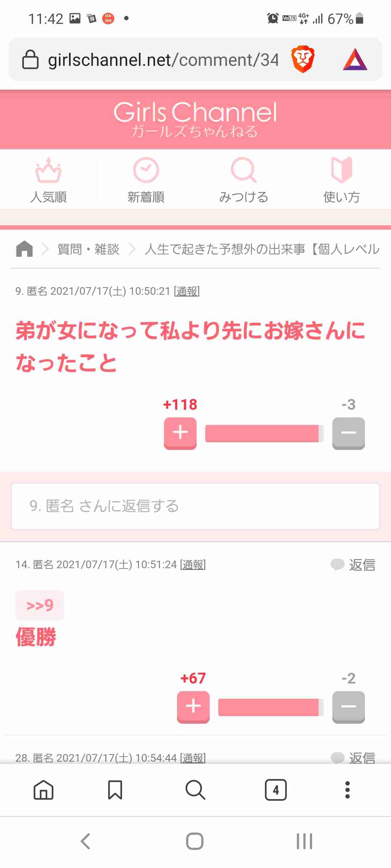Viewport: 391px width, 868px height.
Task: Click 質問・雑談 breadcrumb link
Action: click(88, 249)
